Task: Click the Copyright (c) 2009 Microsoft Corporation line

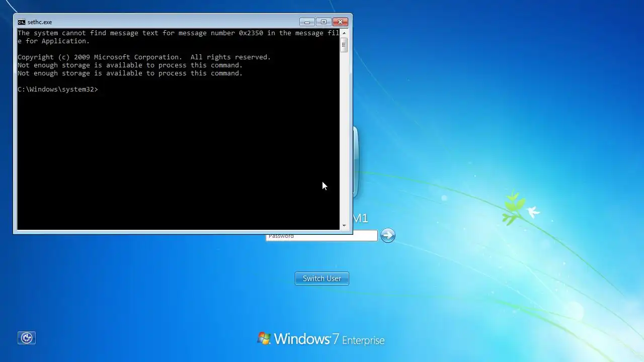Action: 144,57
